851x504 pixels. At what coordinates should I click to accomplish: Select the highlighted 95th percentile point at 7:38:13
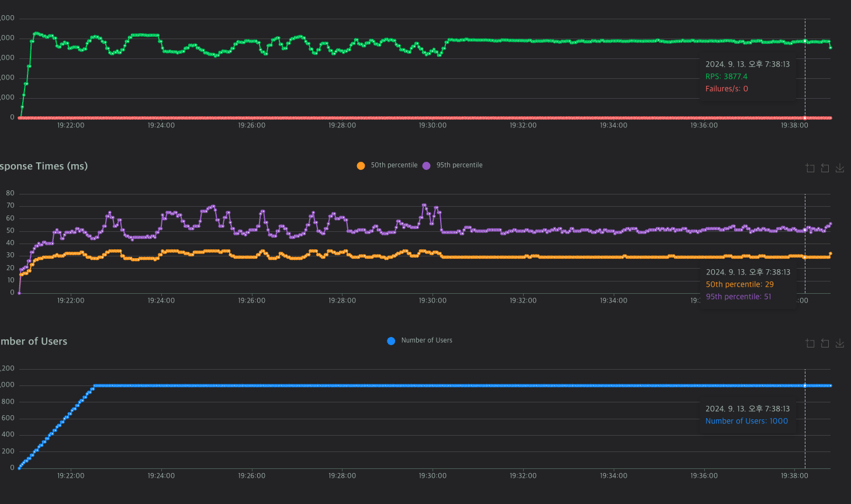click(805, 230)
